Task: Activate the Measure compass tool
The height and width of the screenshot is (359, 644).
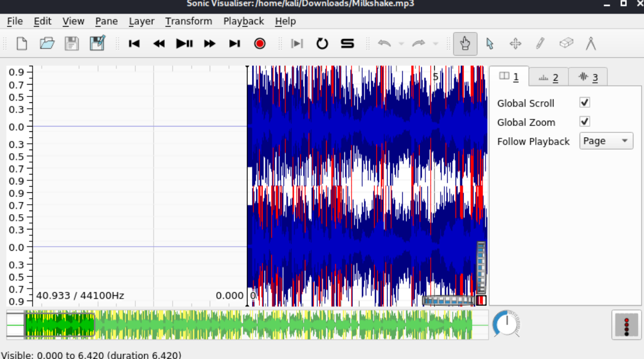Action: tap(590, 44)
